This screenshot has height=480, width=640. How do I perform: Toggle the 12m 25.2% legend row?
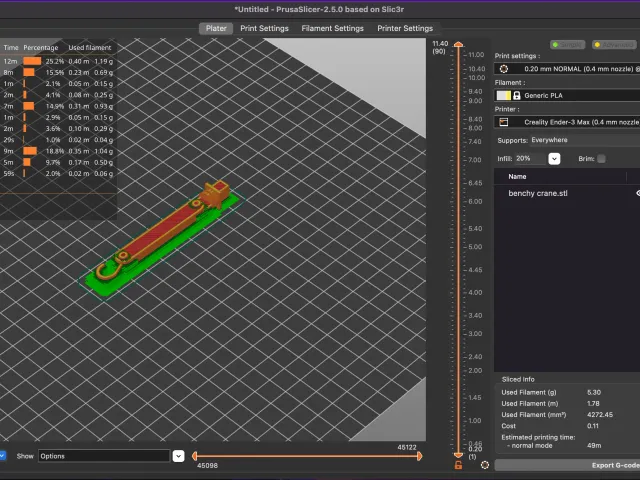(58, 61)
